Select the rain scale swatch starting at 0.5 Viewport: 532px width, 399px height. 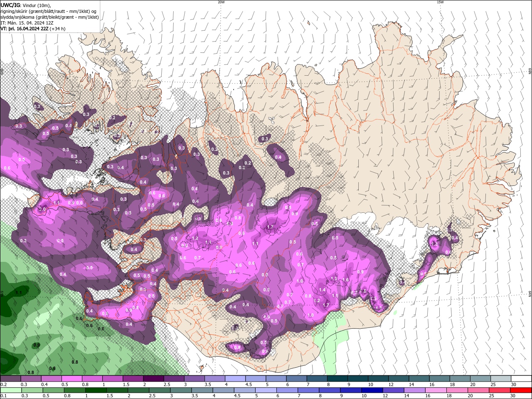(x=53, y=390)
